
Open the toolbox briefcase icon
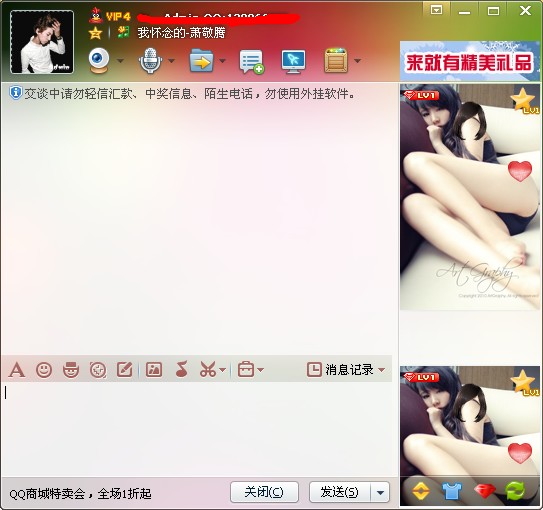point(246,369)
